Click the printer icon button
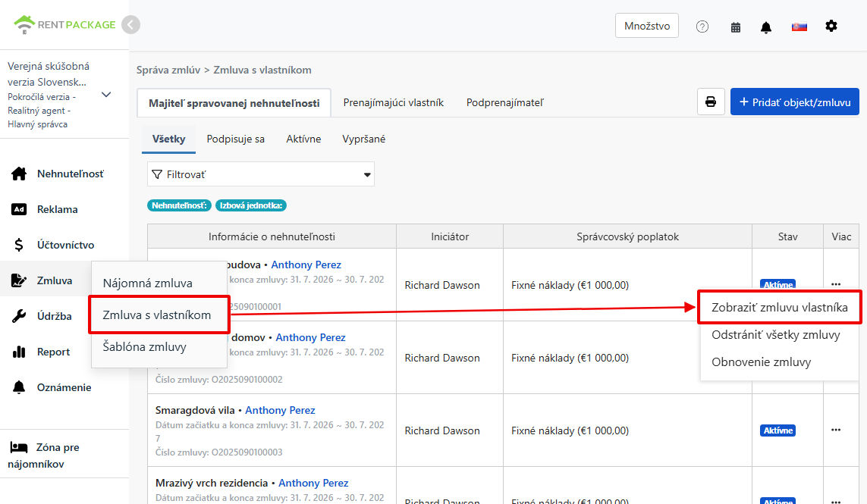 coord(711,102)
